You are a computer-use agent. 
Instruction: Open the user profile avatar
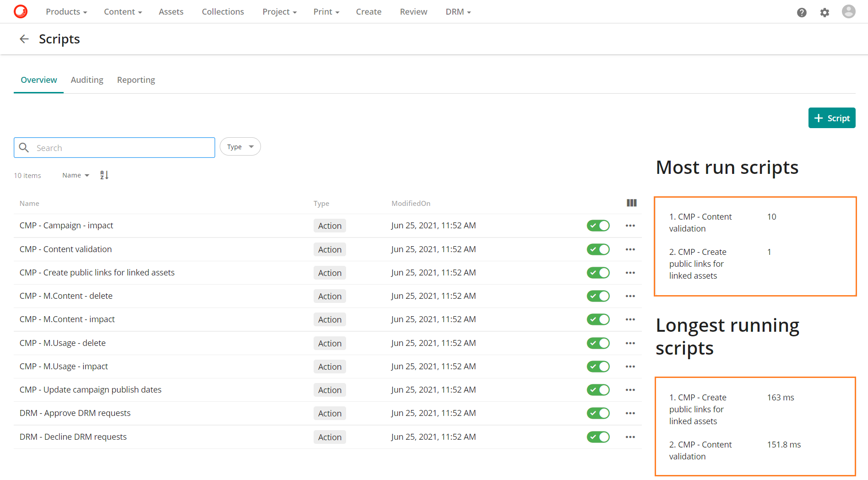pyautogui.click(x=848, y=11)
